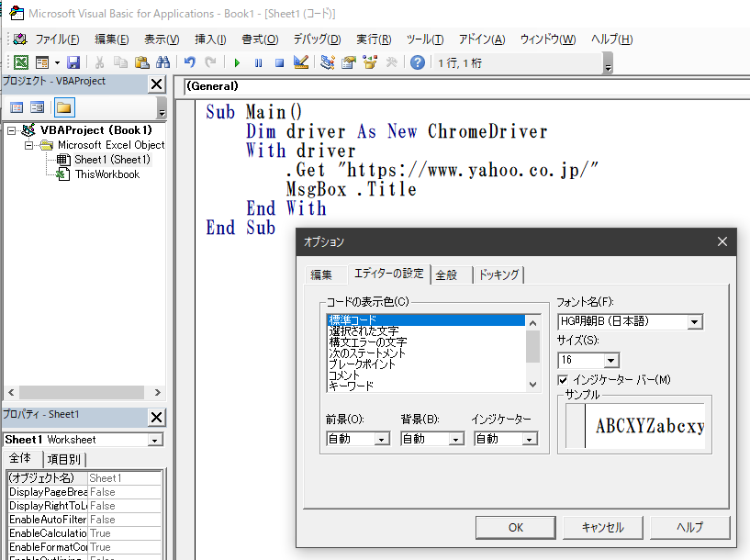The image size is (750, 560).
Task: Collapse the Microsoft Excel Objects folder
Action: point(28,145)
